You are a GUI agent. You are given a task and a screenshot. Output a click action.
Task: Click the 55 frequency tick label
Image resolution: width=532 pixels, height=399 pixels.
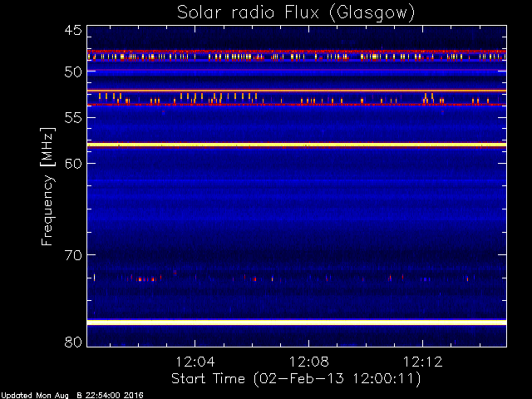pos(73,118)
